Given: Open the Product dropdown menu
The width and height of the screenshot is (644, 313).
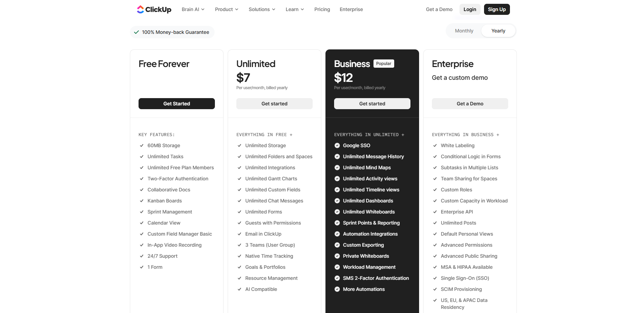Looking at the screenshot, I should click(x=227, y=9).
